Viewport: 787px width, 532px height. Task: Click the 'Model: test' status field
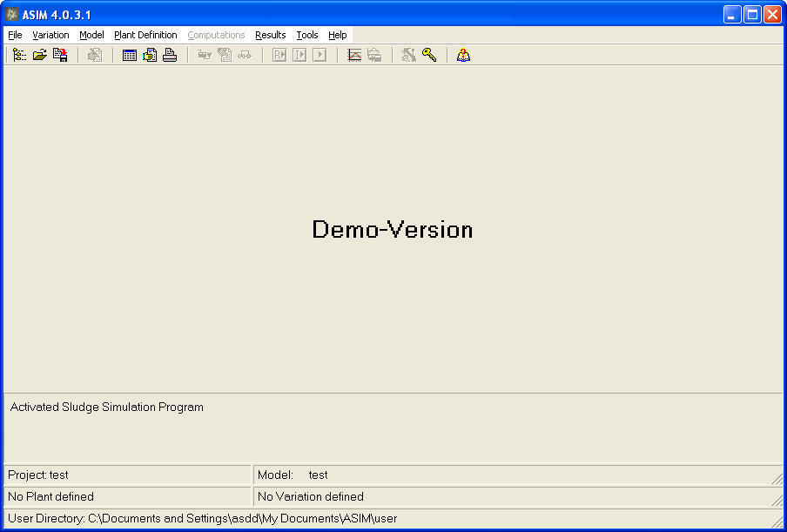(518, 475)
